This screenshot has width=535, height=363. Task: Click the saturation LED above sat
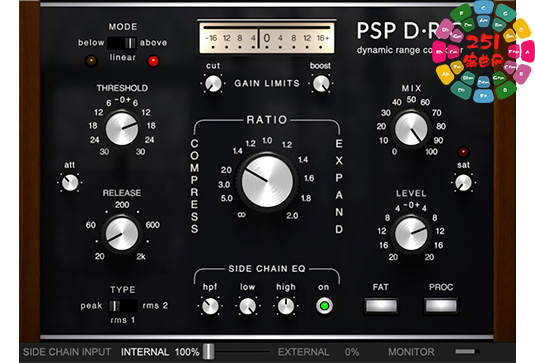coord(463,151)
